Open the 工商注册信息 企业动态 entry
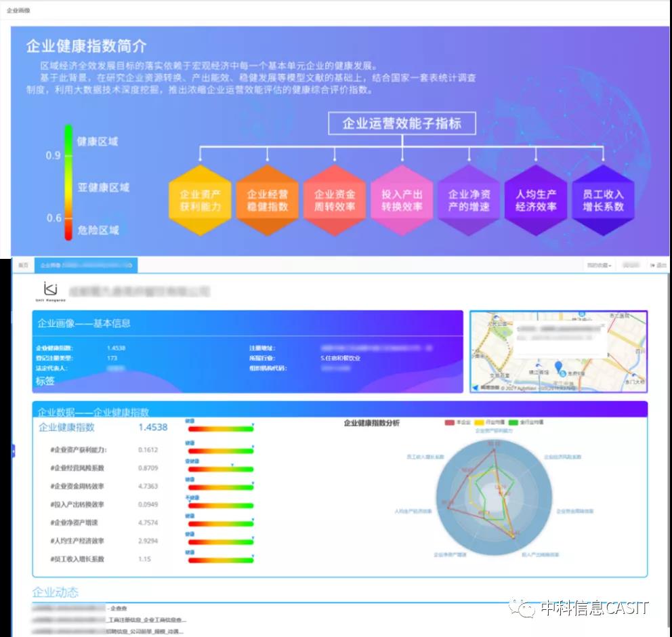Viewport: 672px width, 637px height. (x=109, y=620)
